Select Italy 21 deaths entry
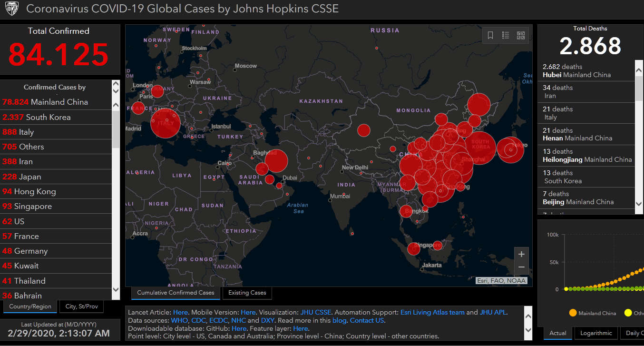Image resolution: width=644 pixels, height=346 pixels. [x=586, y=113]
